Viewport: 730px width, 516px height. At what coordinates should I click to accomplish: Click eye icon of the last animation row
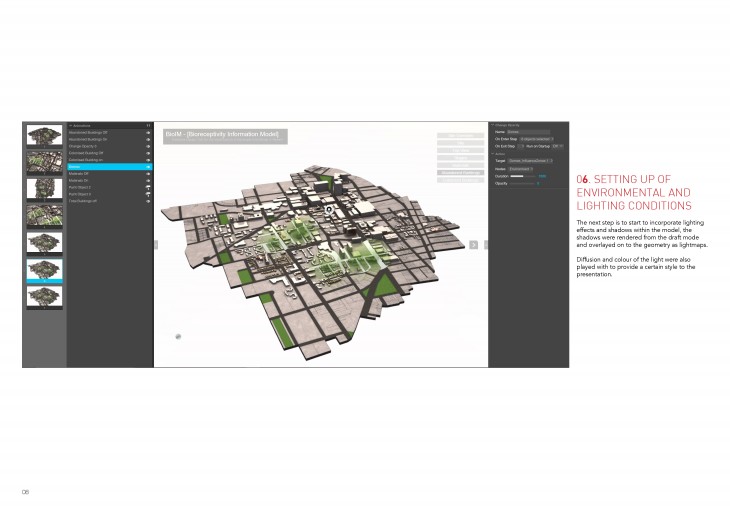coord(148,201)
